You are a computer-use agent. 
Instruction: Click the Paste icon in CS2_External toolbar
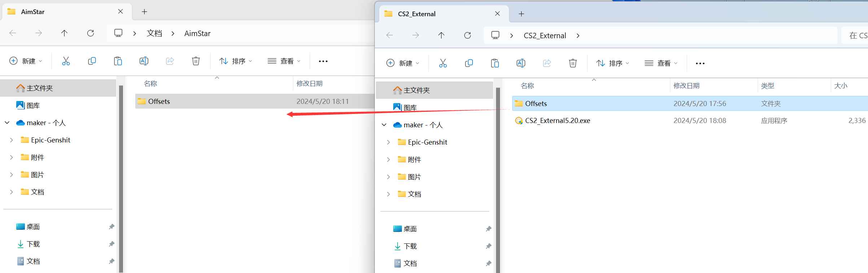[495, 63]
